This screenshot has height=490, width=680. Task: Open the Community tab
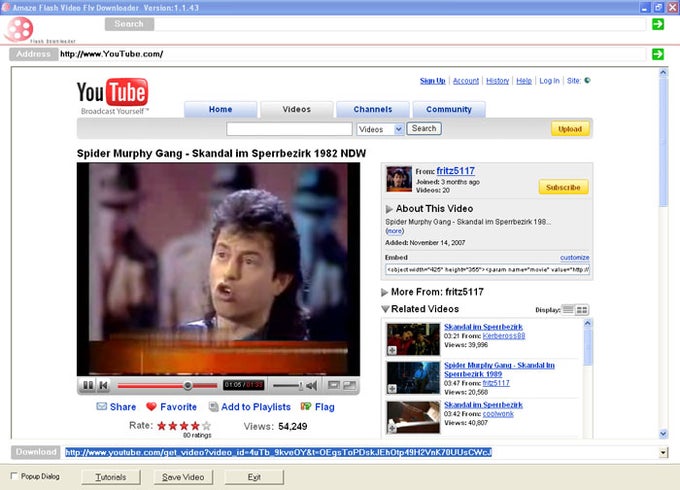click(449, 109)
